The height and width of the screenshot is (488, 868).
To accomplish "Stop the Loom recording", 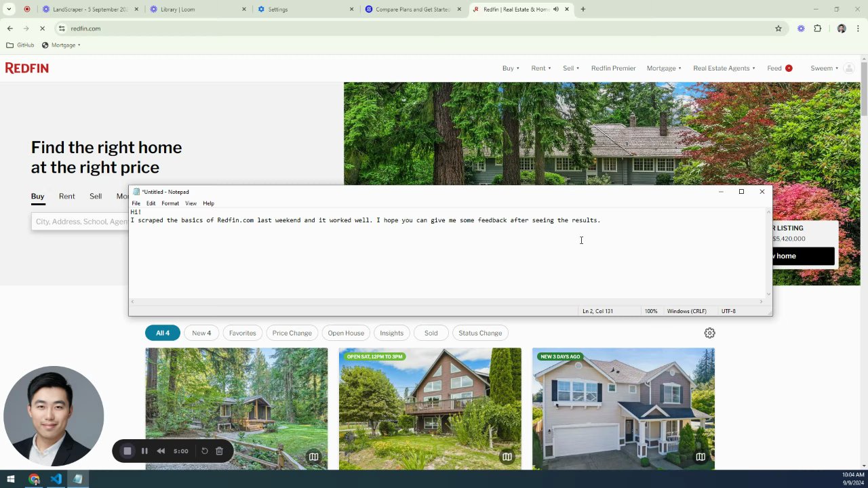I will click(127, 451).
